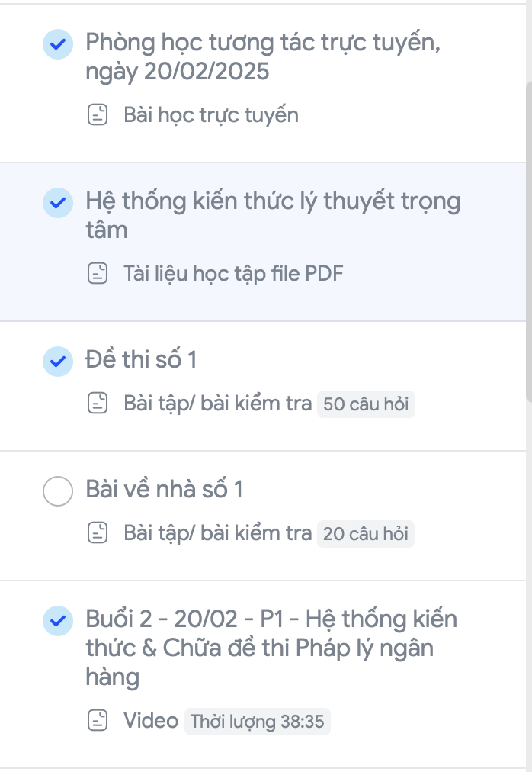Click the 50 câu hỏi badge
This screenshot has height=772, width=532.
[x=366, y=404]
